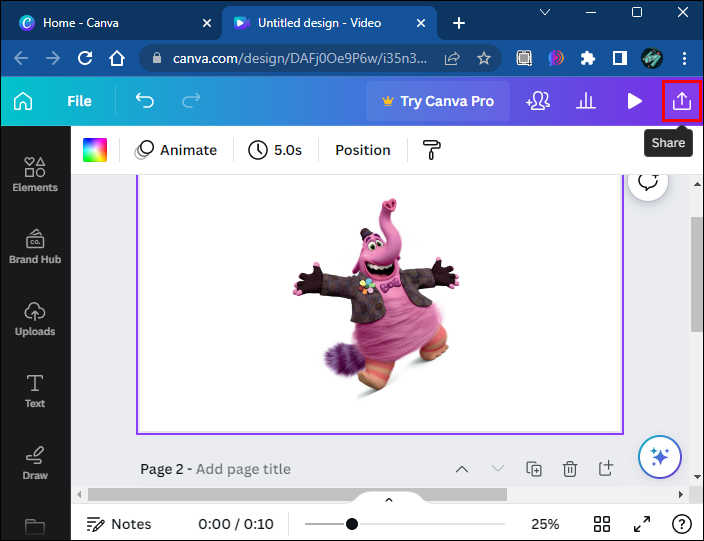This screenshot has width=704, height=541.
Task: Click the 25% zoom level
Action: [545, 524]
